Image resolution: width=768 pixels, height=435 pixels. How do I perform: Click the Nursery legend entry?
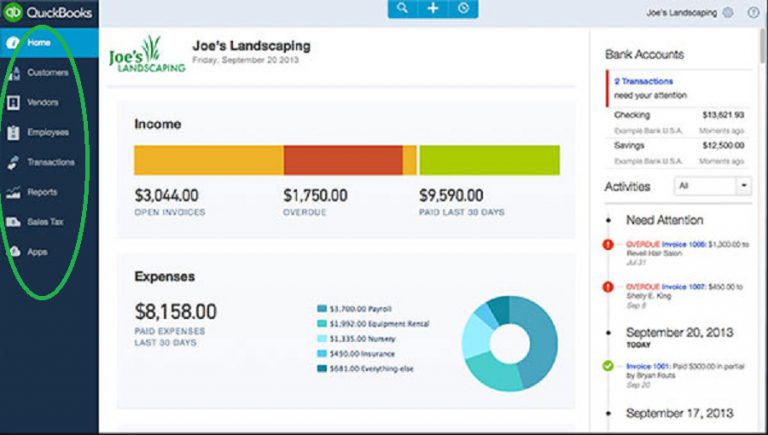356,338
